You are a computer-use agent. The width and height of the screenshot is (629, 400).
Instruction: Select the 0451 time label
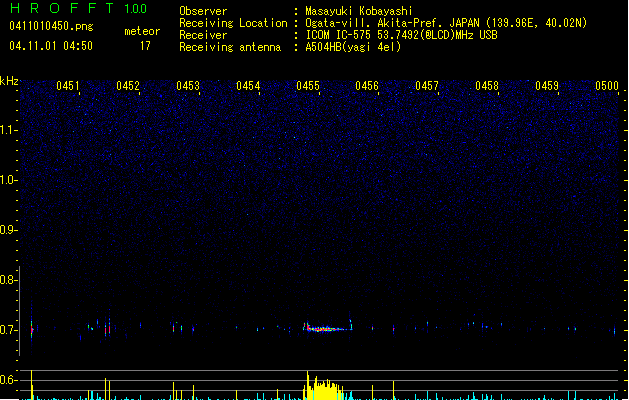click(68, 87)
